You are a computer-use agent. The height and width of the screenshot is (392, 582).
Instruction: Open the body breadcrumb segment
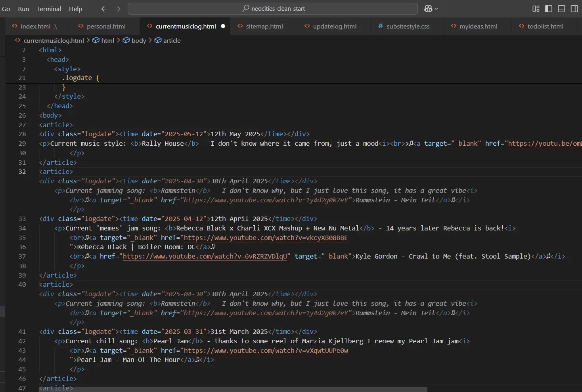(x=139, y=40)
